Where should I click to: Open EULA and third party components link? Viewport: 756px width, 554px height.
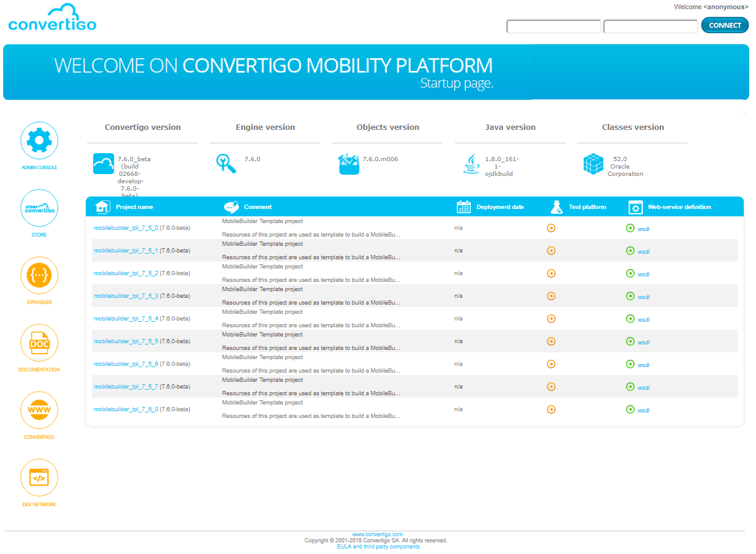[378, 547]
